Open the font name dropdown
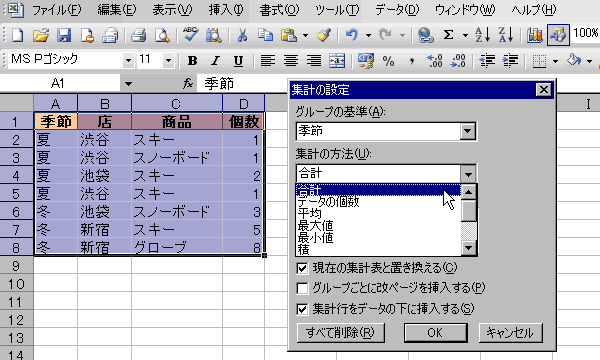 [x=129, y=60]
